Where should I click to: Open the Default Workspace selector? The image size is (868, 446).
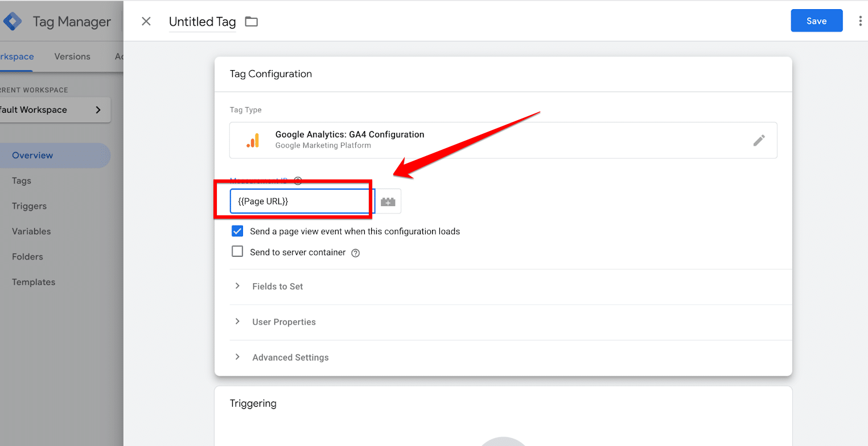click(x=54, y=110)
